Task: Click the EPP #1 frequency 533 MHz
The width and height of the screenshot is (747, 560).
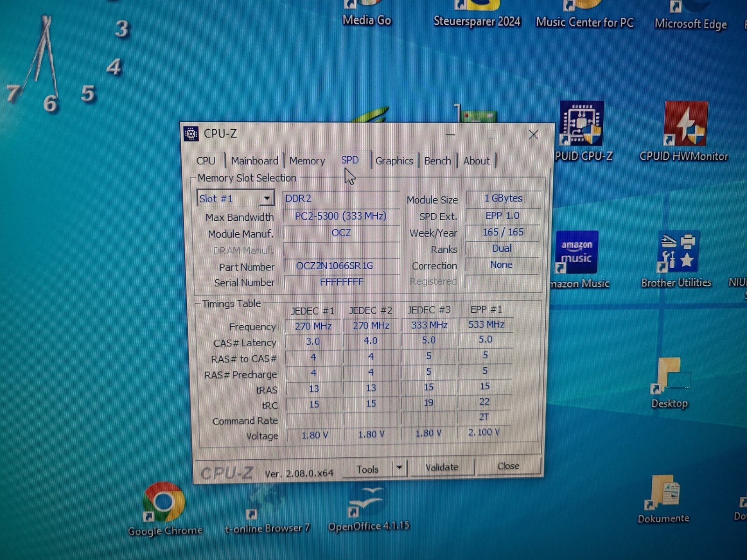Action: (x=486, y=324)
